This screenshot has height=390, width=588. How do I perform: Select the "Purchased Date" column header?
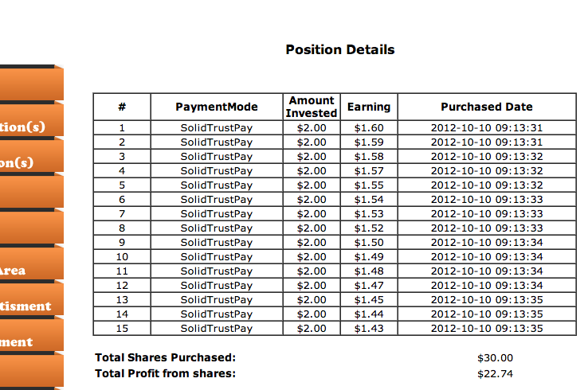(x=486, y=107)
